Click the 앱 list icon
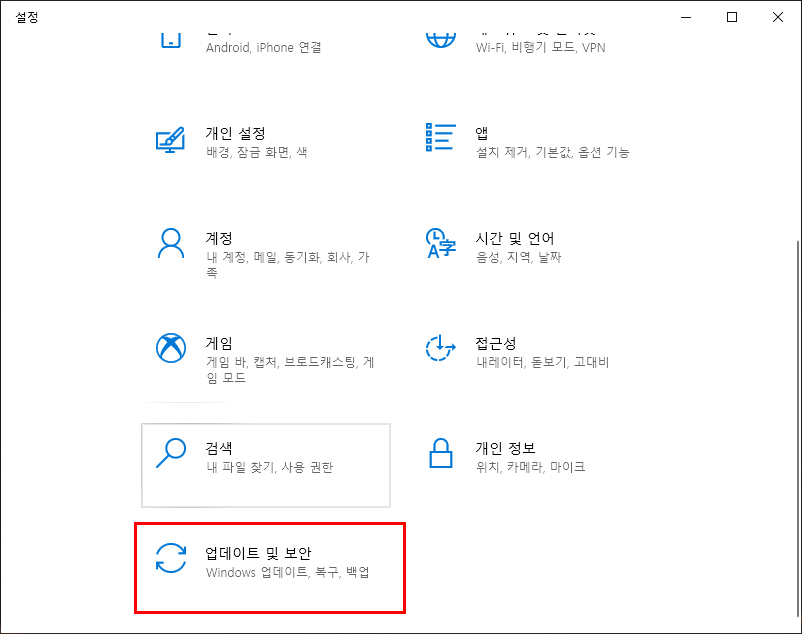This screenshot has height=634, width=802. tap(440, 137)
